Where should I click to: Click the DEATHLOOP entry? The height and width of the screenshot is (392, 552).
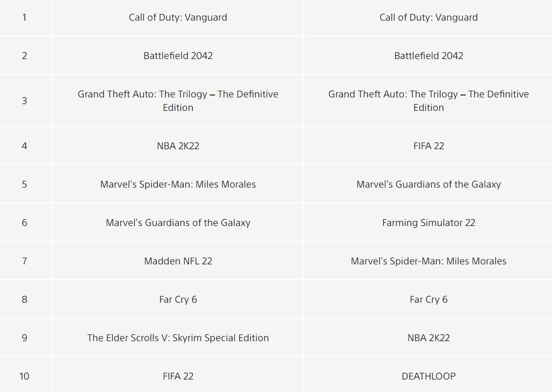click(x=428, y=376)
